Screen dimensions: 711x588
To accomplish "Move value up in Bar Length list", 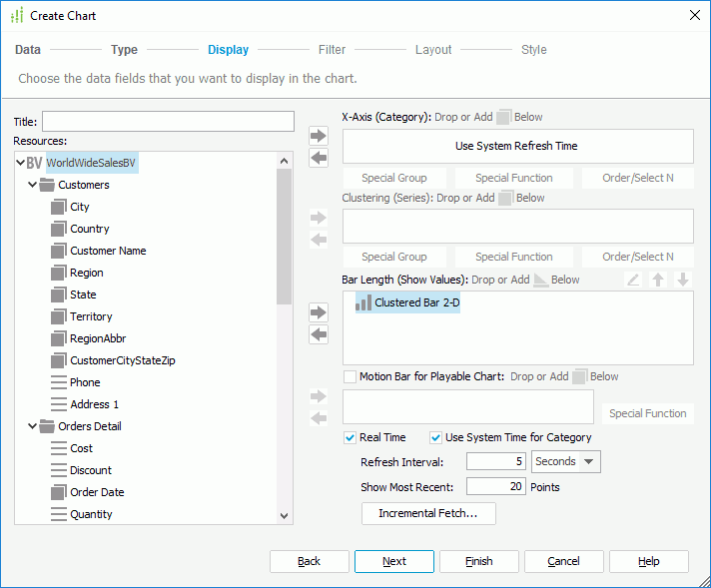I will pos(658,280).
